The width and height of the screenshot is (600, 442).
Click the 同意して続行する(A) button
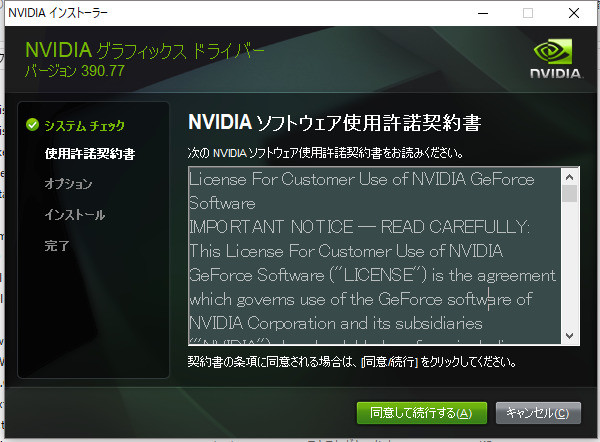click(422, 413)
